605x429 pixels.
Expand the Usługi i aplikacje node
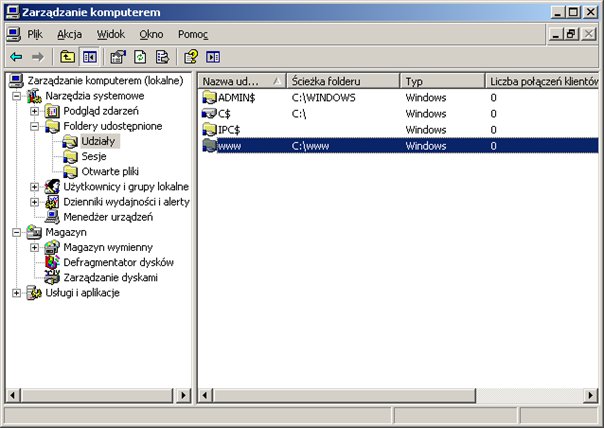16,293
